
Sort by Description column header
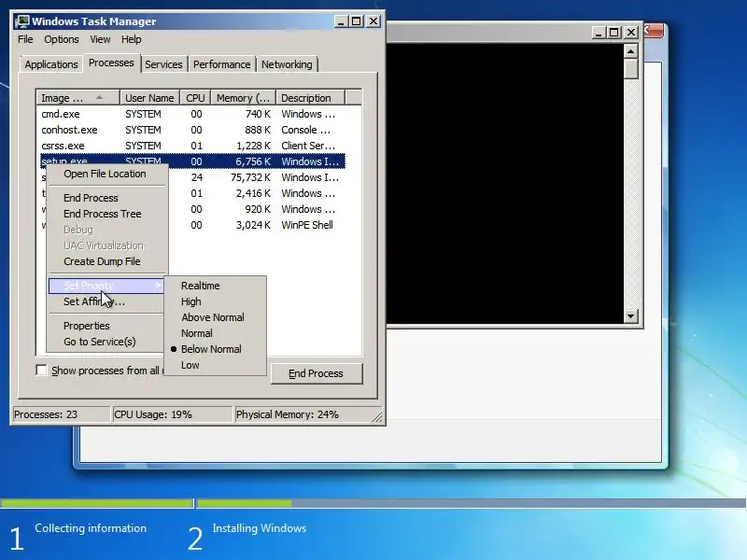click(x=310, y=98)
